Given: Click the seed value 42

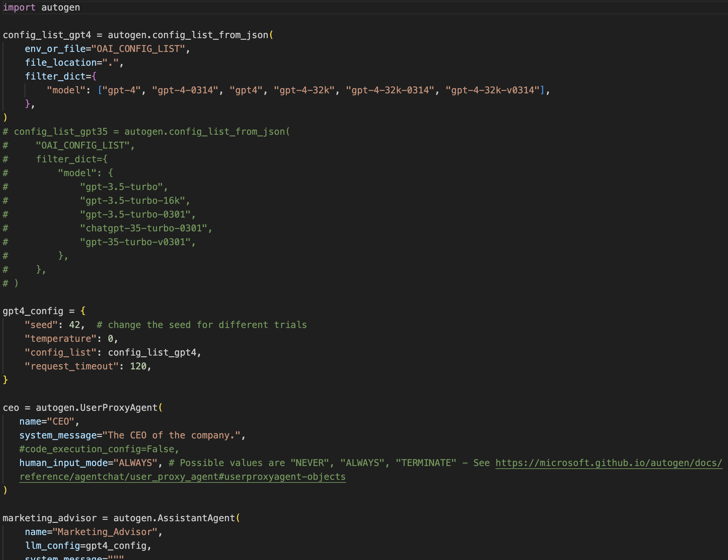Looking at the screenshot, I should point(75,325).
